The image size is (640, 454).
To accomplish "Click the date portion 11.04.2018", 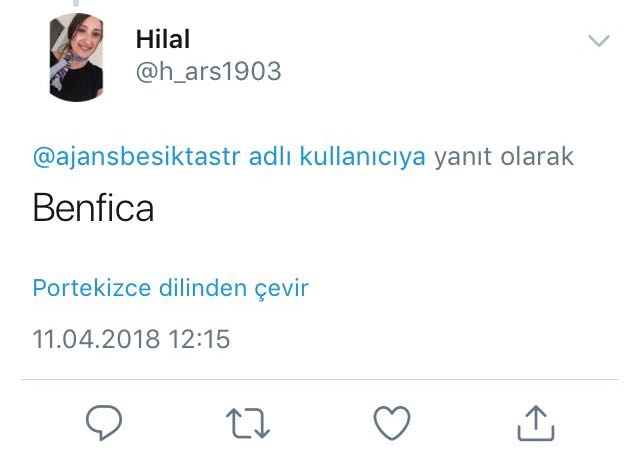I will (x=96, y=339).
